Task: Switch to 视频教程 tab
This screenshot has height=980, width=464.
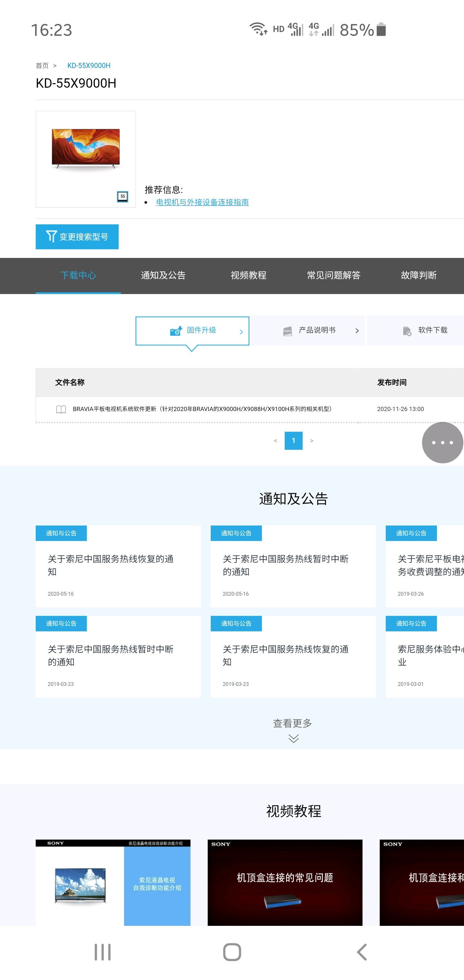Action: [x=248, y=275]
